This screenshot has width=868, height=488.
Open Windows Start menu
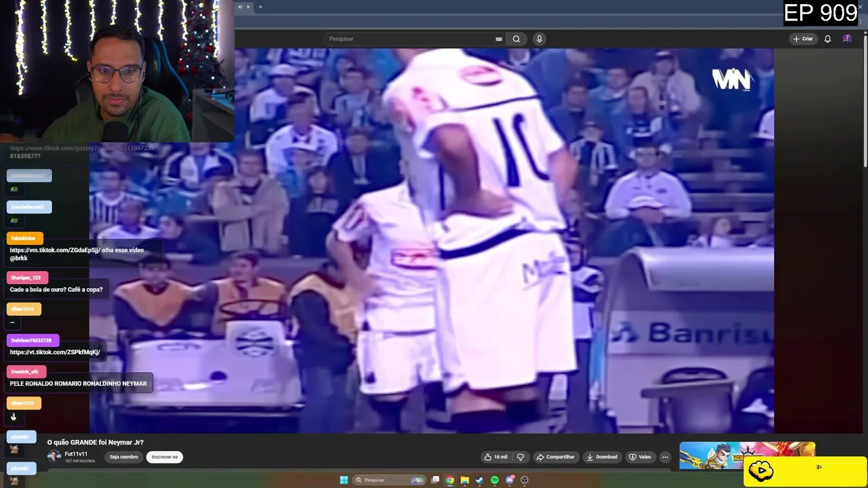click(x=344, y=480)
